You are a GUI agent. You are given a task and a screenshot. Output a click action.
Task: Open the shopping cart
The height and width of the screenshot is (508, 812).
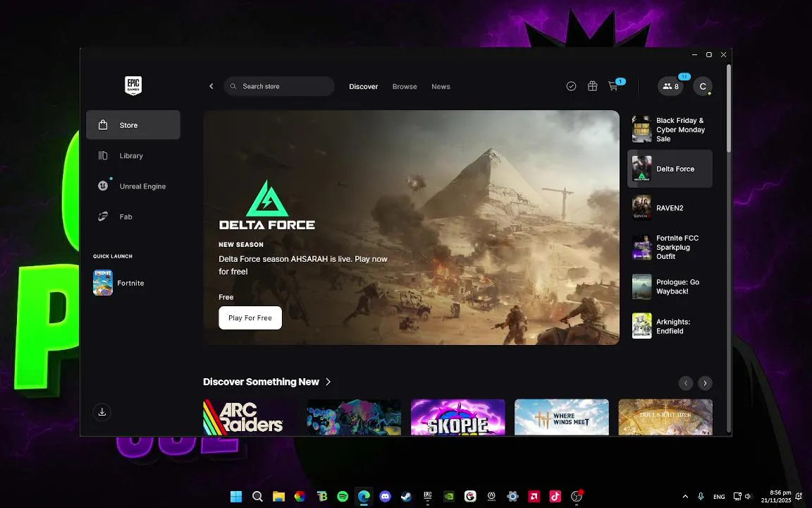(x=614, y=86)
